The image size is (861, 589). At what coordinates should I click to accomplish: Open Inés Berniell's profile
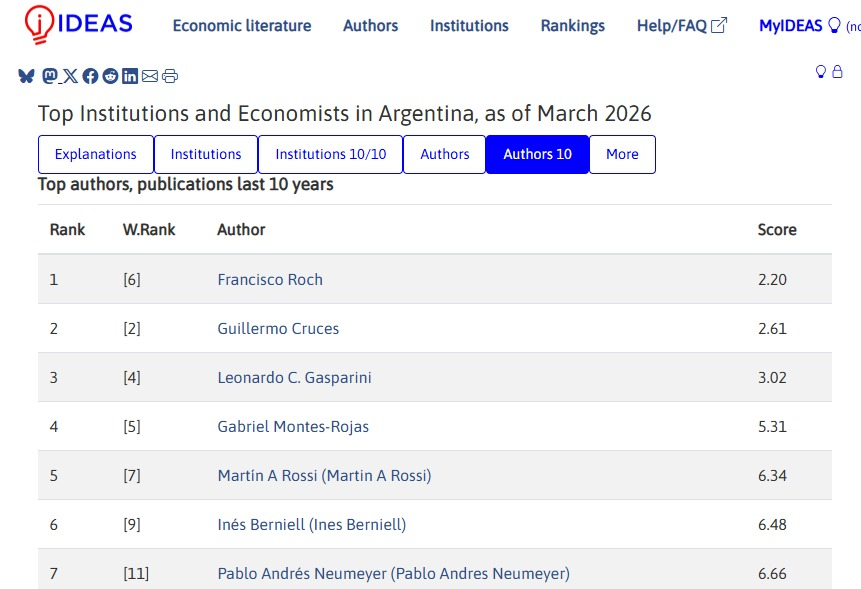pyautogui.click(x=312, y=524)
